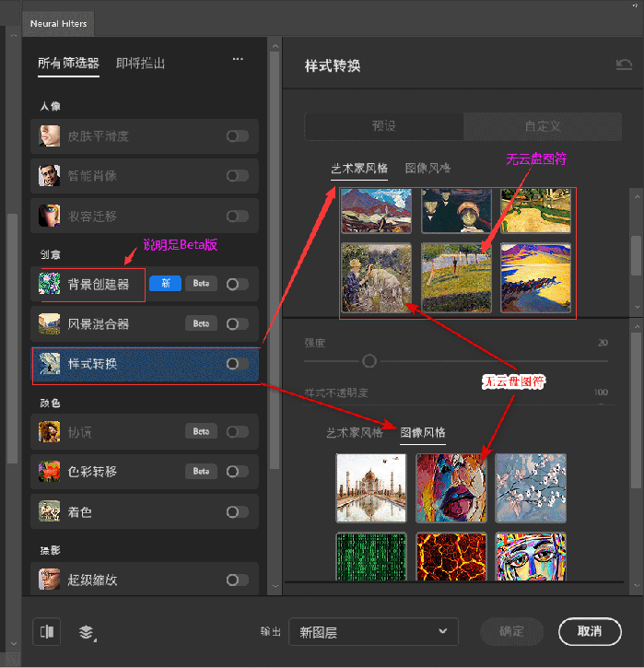Click the reset parameters undo icon

pos(624,64)
